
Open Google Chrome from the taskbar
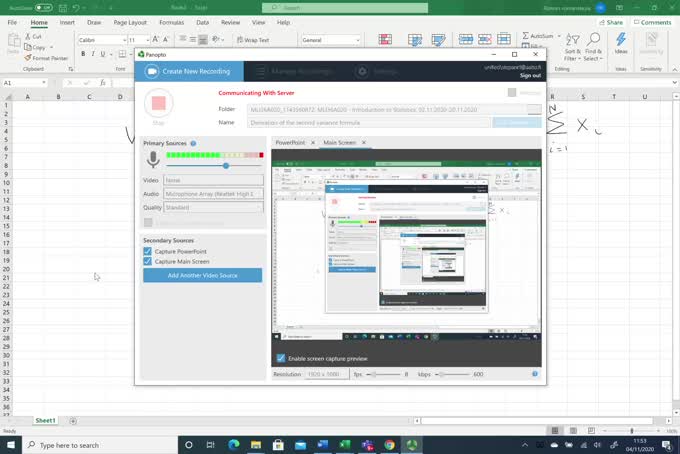click(389, 445)
